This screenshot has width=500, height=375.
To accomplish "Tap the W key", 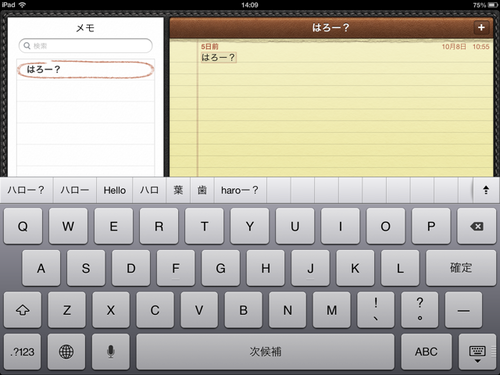I will tap(68, 226).
